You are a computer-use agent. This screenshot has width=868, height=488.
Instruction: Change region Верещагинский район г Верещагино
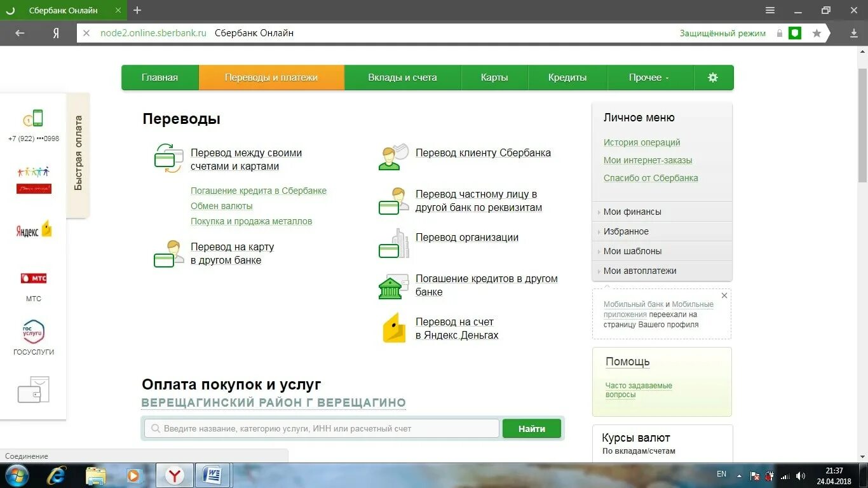tap(273, 403)
